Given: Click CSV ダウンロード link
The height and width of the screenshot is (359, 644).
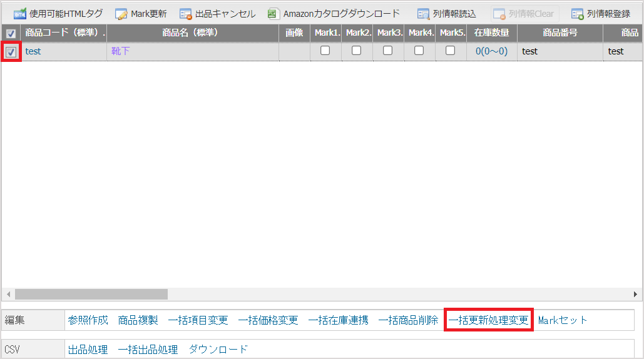Looking at the screenshot, I should coord(218,350).
